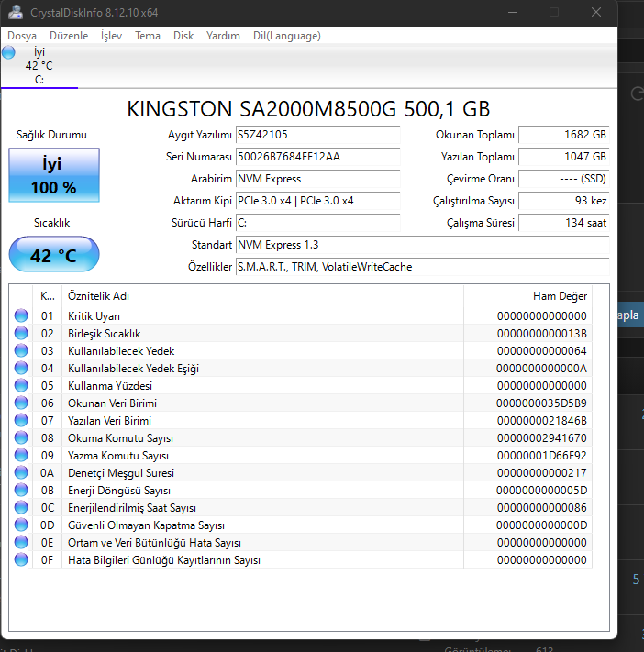
Task: Select the Enerji Döngüsü Sayısı attribute name
Action: pos(119,491)
